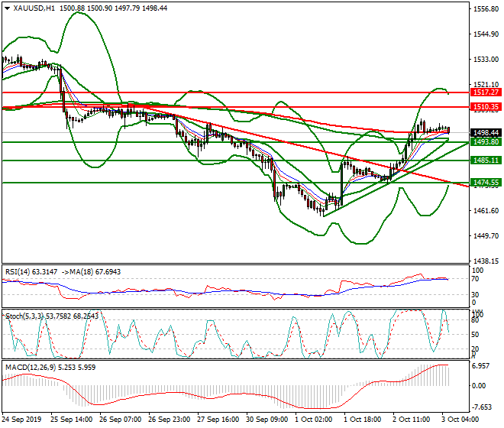504x428 pixels.
Task: Select the red 1517.27 price level label
Action: (486, 92)
